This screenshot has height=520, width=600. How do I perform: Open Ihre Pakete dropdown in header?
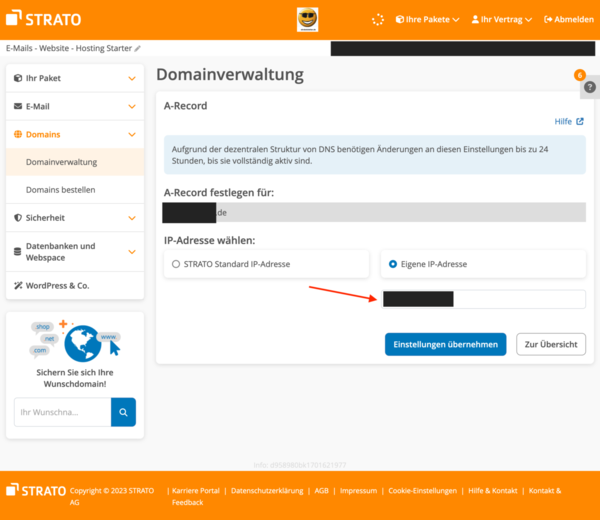(428, 19)
